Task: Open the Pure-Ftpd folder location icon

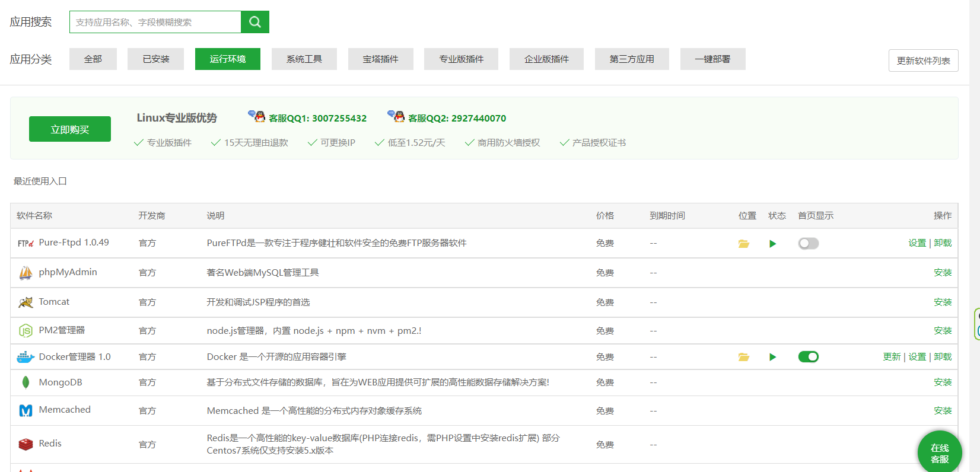Action: point(744,244)
